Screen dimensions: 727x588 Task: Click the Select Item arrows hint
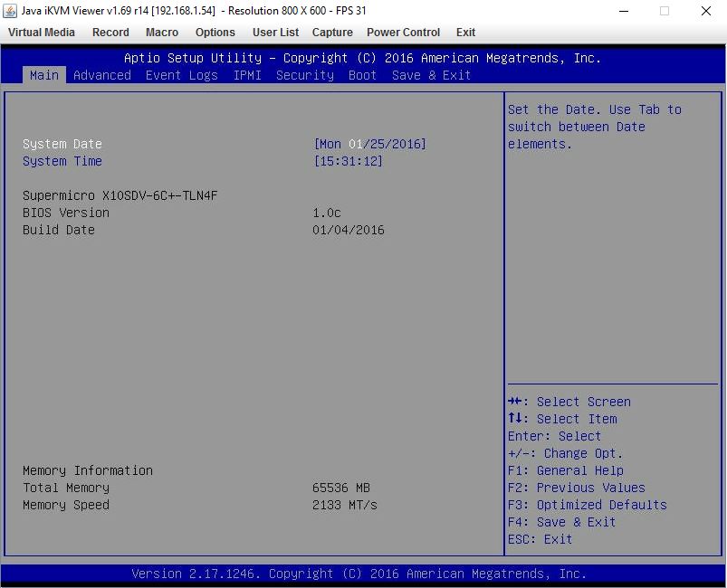562,419
